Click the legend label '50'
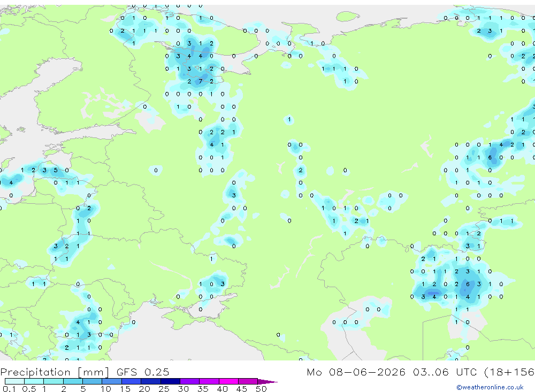 [x=261, y=389]
